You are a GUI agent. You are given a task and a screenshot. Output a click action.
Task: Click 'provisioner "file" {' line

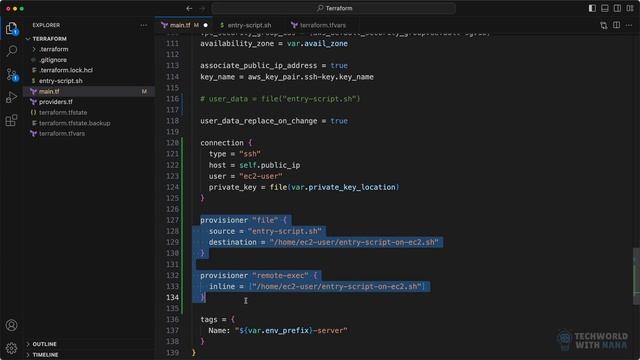[x=244, y=220]
